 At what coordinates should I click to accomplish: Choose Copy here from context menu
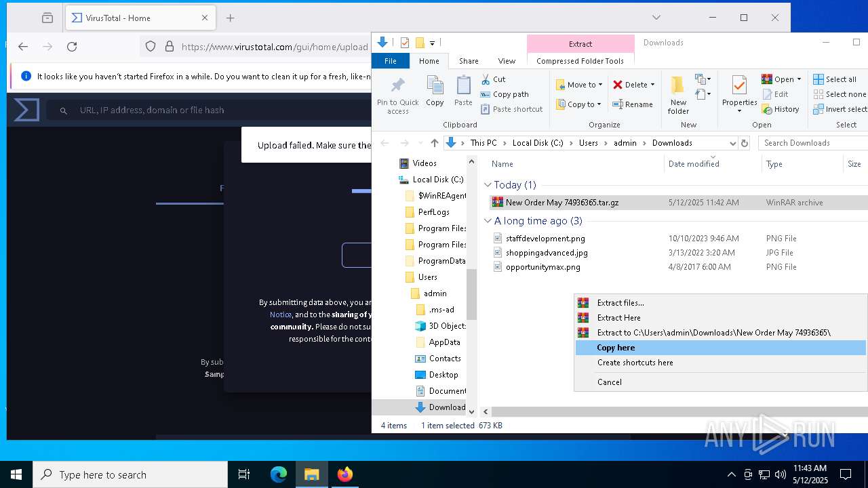coord(720,348)
